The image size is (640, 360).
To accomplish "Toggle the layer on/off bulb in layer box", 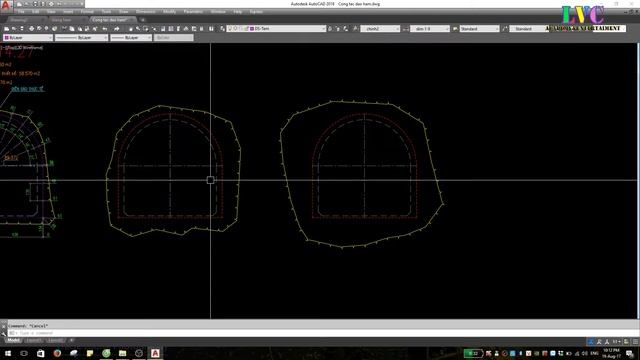I will coord(230,29).
